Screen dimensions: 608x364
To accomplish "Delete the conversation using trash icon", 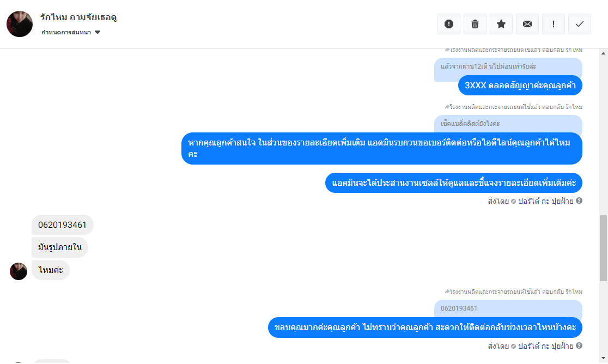I will coord(475,24).
